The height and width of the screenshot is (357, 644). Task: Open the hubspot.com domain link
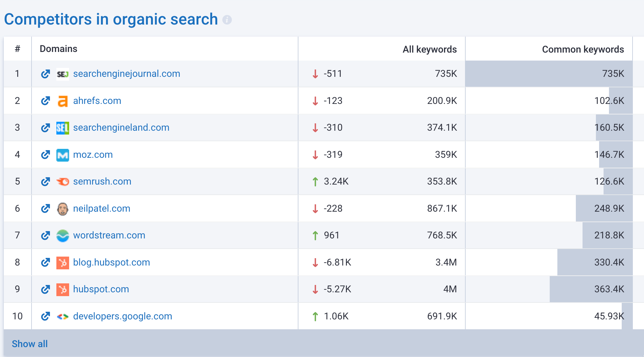point(101,289)
